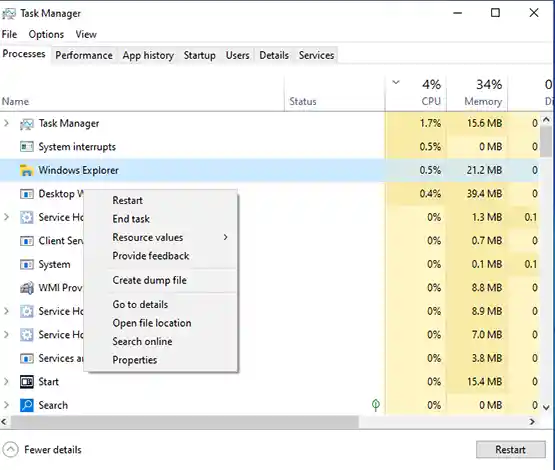The image size is (555, 470).
Task: Click the 1.7% CPU value
Action: point(430,123)
